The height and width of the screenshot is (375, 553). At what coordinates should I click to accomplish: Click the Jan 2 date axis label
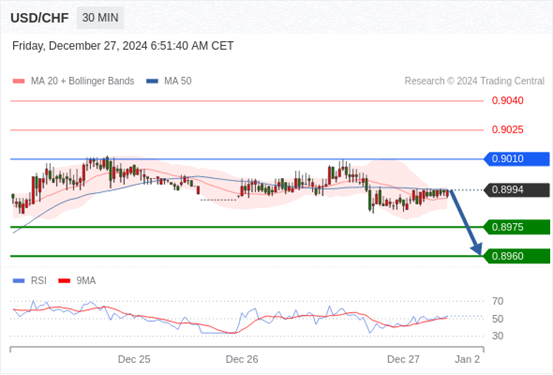(x=467, y=359)
